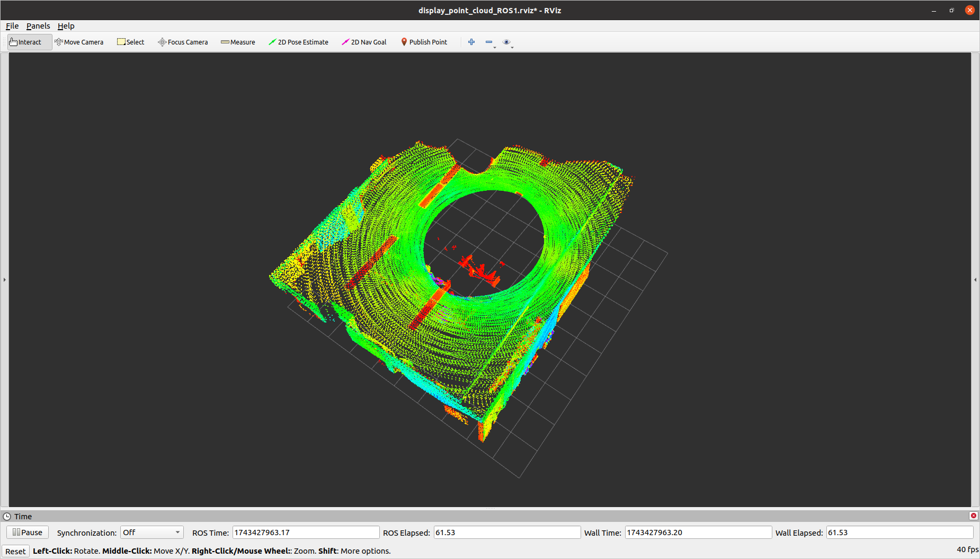Click the blue plus add-tool icon
This screenshot has height=559, width=980.
(x=471, y=42)
